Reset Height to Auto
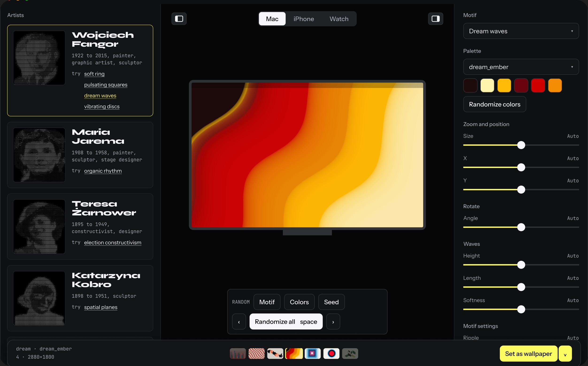The height and width of the screenshot is (366, 588). click(573, 256)
